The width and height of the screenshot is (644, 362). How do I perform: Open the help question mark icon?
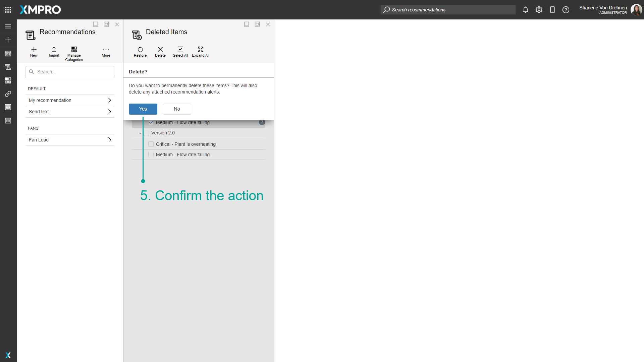click(566, 10)
